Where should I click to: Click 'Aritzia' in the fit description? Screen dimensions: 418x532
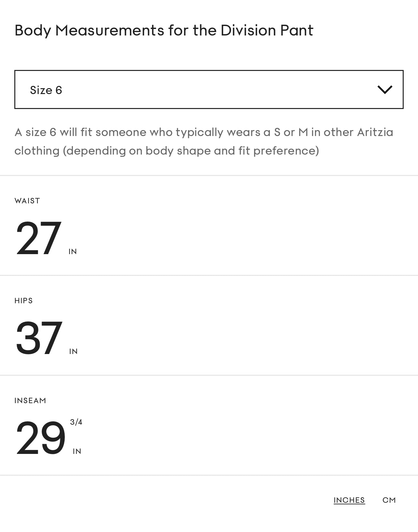[x=375, y=132]
